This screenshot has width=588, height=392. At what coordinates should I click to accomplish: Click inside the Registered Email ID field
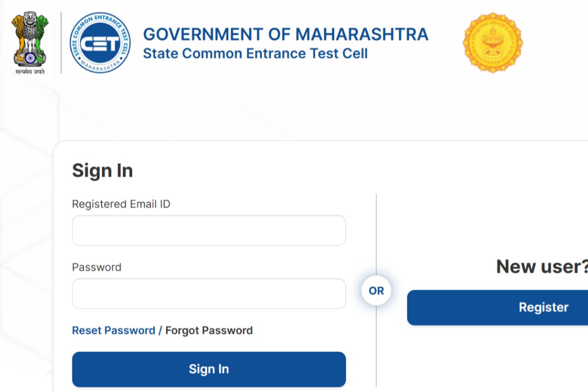tap(209, 230)
